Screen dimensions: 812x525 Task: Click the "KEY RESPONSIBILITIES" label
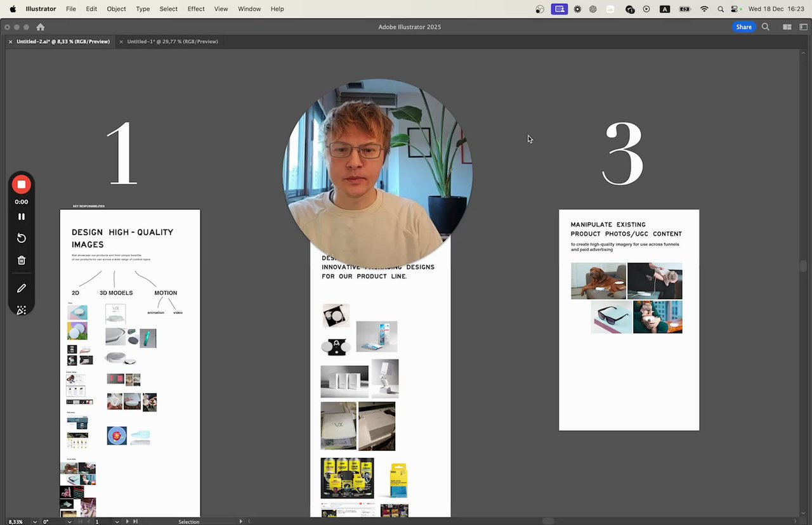(x=89, y=206)
